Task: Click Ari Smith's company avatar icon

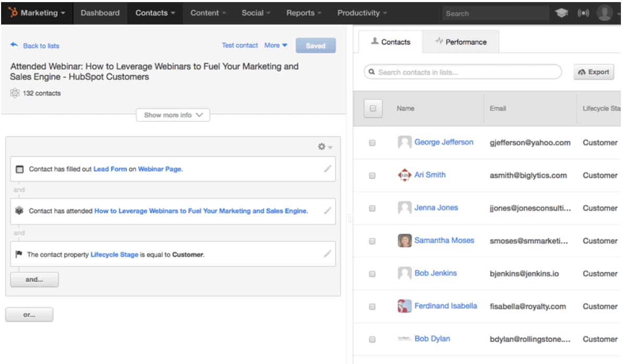Action: click(404, 175)
